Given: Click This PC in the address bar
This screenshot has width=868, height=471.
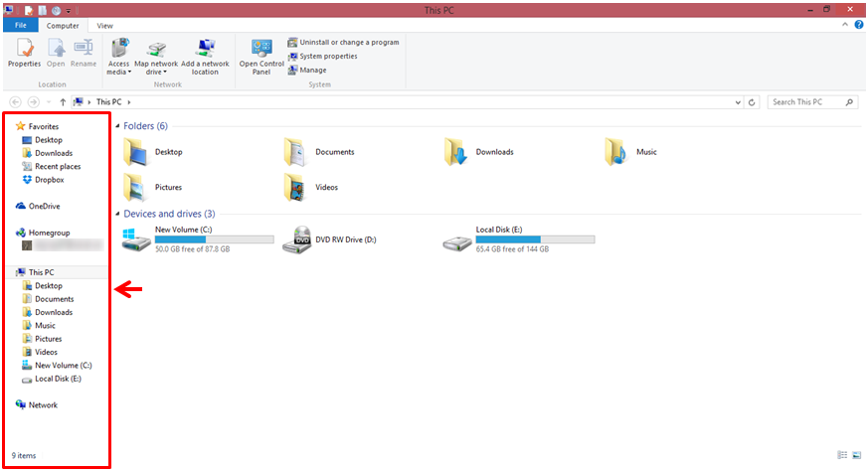Looking at the screenshot, I should [108, 101].
